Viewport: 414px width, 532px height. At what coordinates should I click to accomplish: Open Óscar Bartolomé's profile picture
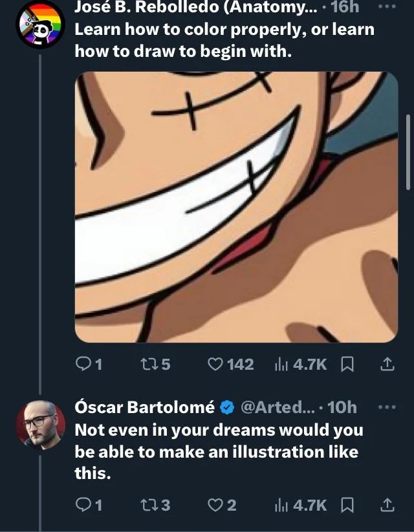point(40,424)
